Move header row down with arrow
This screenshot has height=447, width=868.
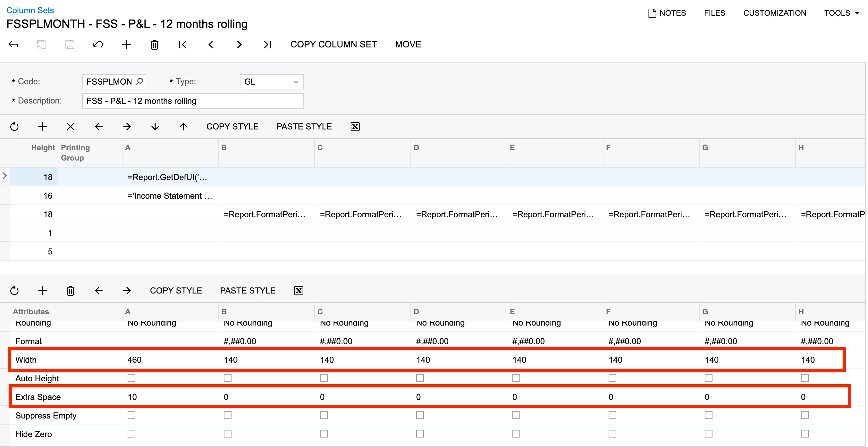pyautogui.click(x=155, y=127)
